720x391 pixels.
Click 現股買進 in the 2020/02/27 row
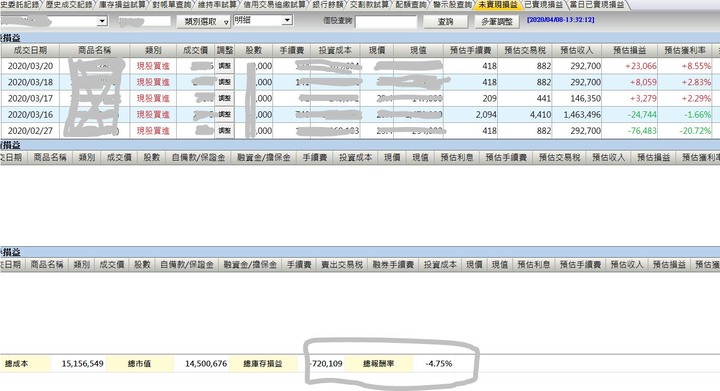[153, 131]
